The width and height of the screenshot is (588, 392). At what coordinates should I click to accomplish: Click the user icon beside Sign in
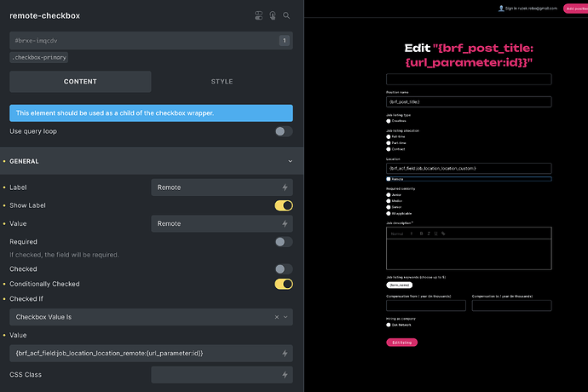tap(501, 9)
